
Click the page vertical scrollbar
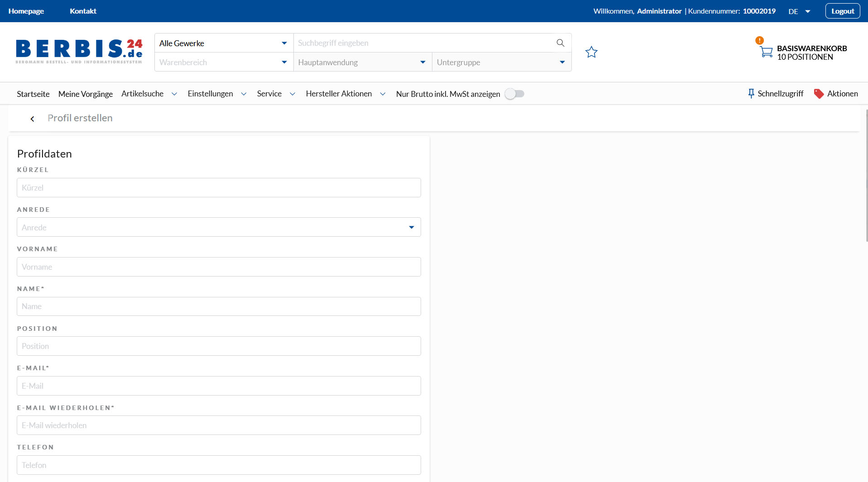pos(867,176)
